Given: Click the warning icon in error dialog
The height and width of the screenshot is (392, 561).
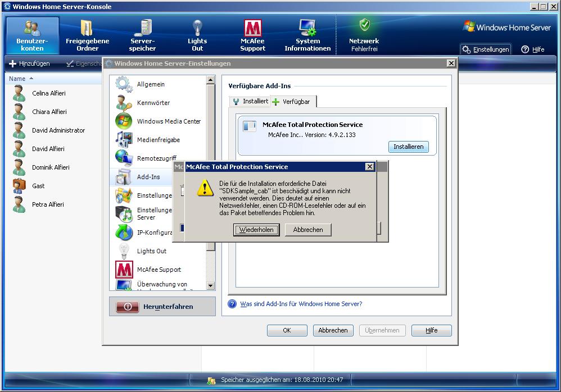Looking at the screenshot, I should tap(205, 188).
